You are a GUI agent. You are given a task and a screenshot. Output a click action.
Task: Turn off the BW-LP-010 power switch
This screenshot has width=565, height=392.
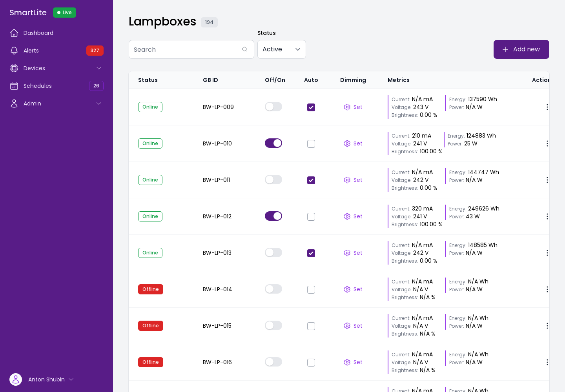tap(273, 143)
